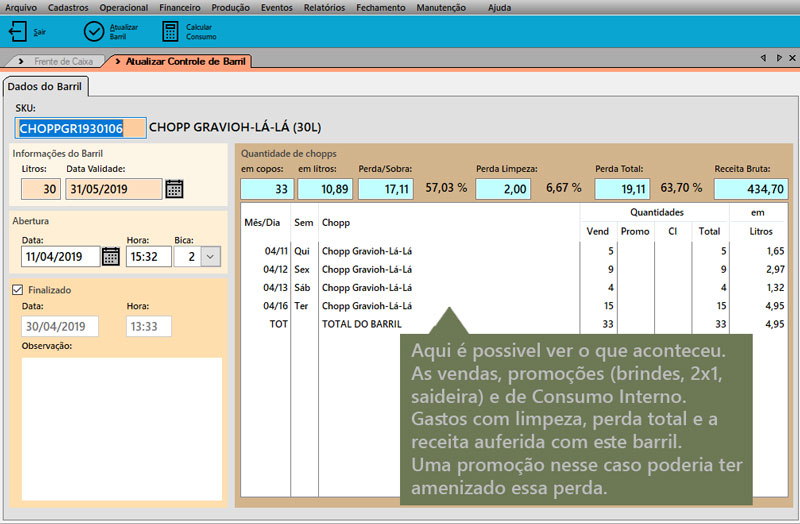Click the Vend column header

pyautogui.click(x=597, y=231)
